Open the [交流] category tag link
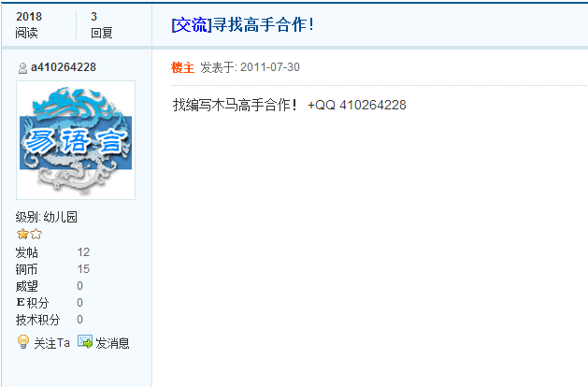The height and width of the screenshot is (387, 588). click(x=192, y=25)
